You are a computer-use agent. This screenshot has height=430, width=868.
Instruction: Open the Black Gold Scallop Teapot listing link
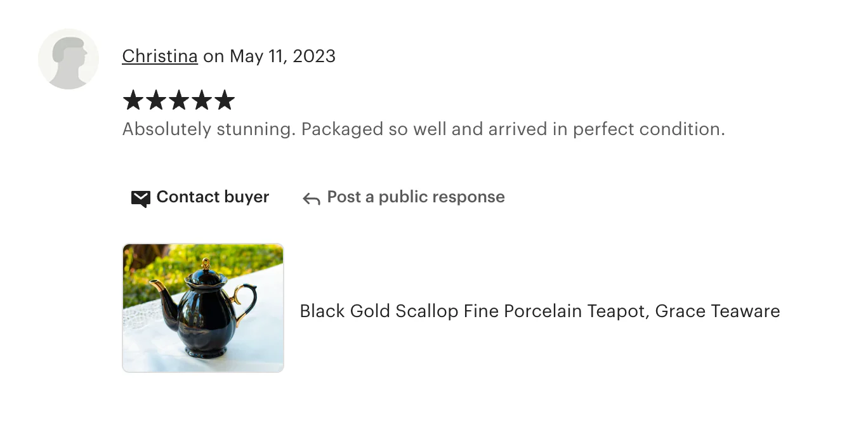[x=539, y=311]
